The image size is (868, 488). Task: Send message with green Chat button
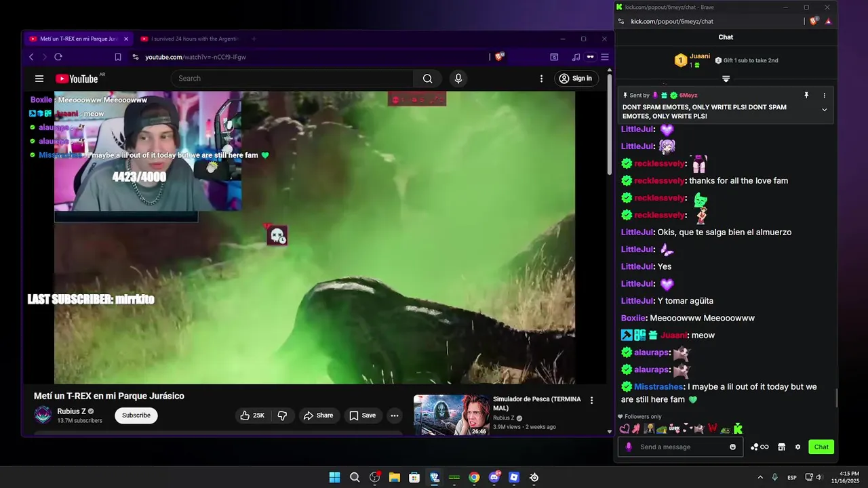coord(821,447)
